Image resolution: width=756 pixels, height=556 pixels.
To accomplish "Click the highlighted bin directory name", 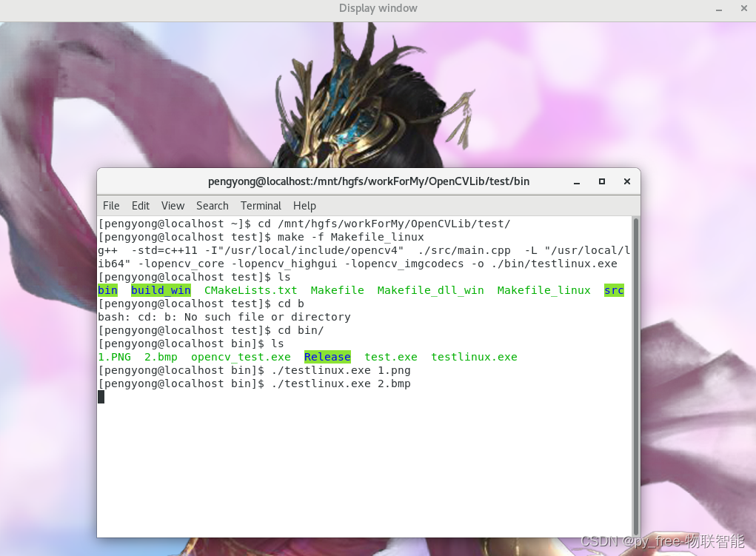I will click(107, 290).
